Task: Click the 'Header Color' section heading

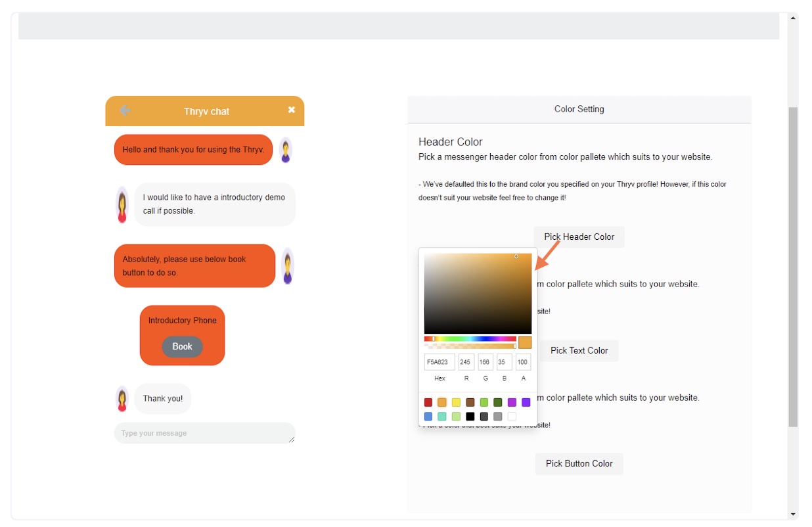Action: coord(451,142)
